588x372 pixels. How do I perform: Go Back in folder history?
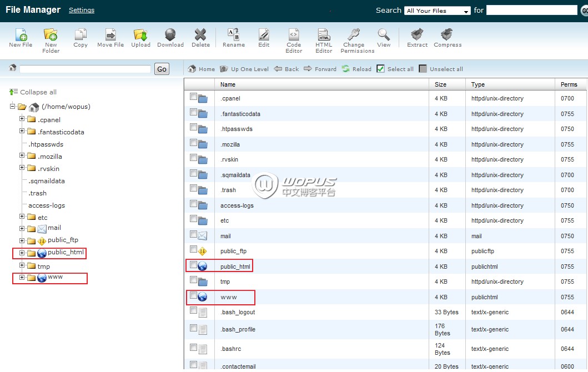click(x=286, y=69)
